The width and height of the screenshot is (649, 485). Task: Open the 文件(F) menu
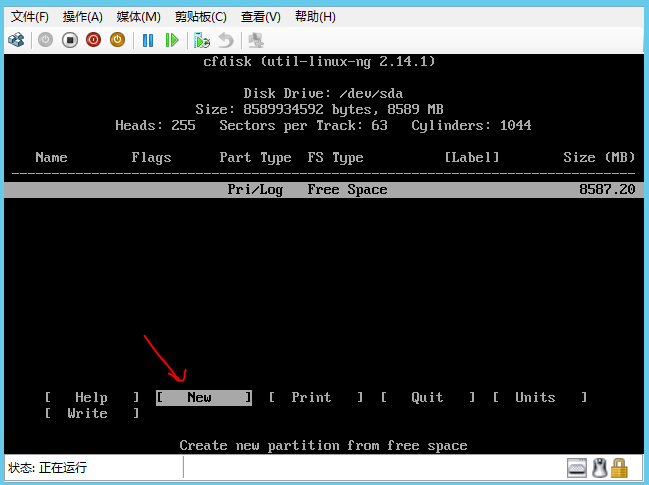pos(29,17)
